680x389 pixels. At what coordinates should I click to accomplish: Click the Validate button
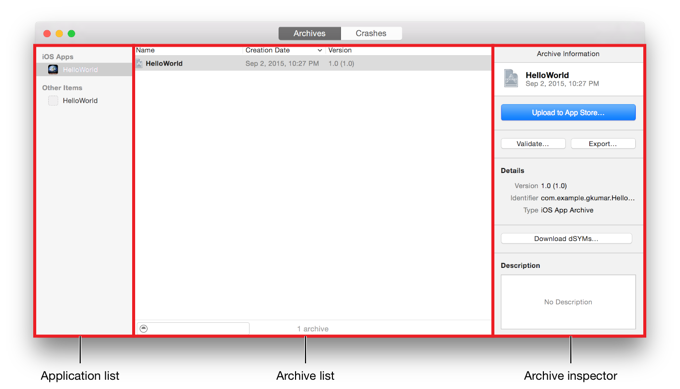coord(533,144)
